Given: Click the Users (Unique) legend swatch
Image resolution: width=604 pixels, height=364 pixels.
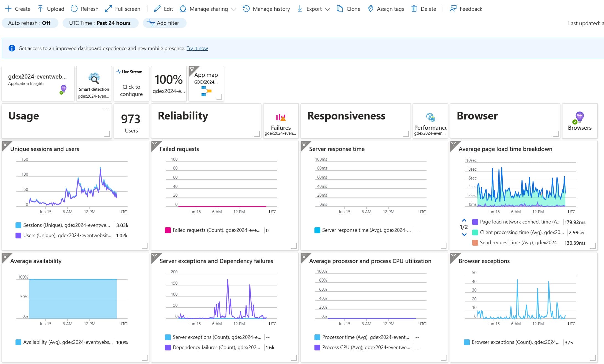Looking at the screenshot, I should 18,235.
